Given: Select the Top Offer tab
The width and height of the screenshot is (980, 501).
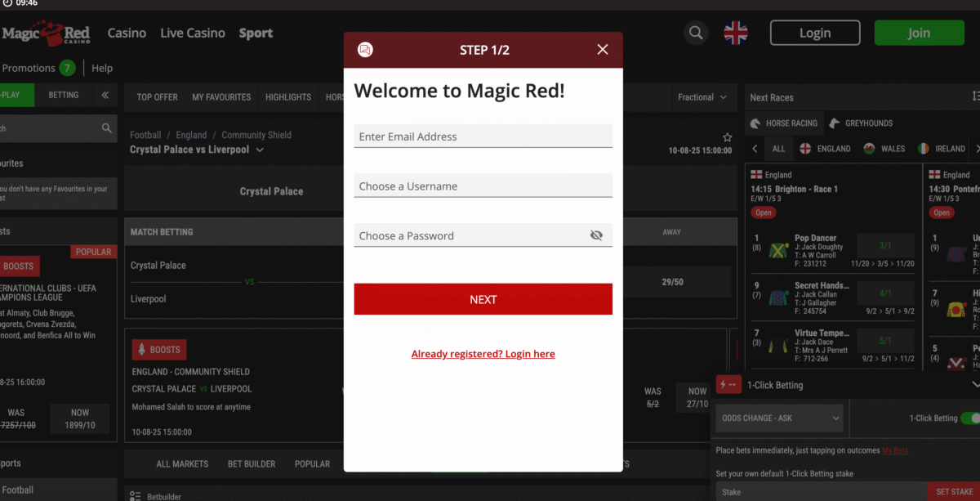Looking at the screenshot, I should (x=157, y=96).
